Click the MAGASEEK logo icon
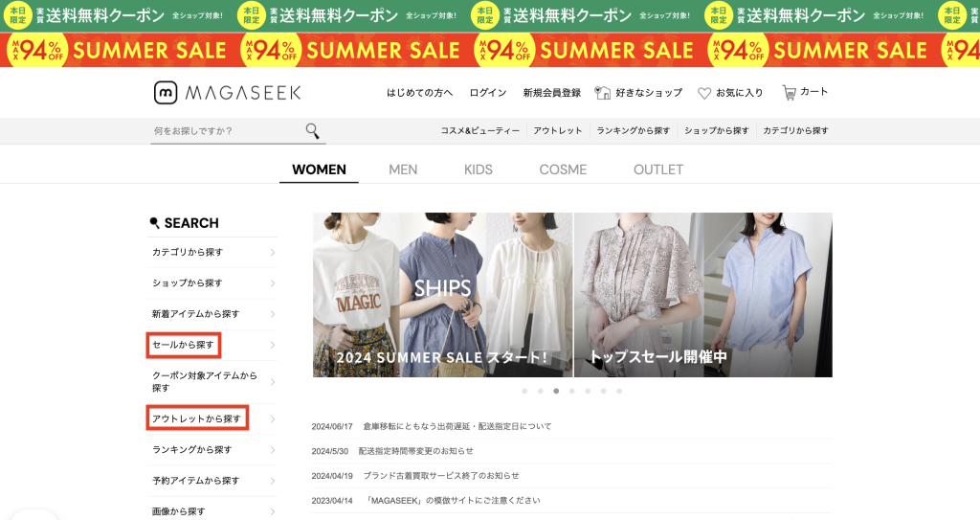The height and width of the screenshot is (520, 980). click(x=166, y=93)
